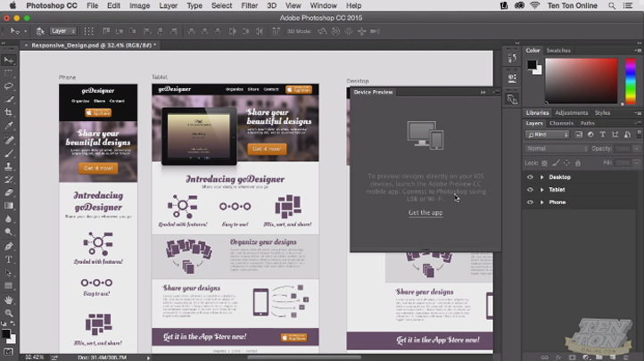Image resolution: width=644 pixels, height=361 pixels.
Task: Hide the Tablet layer group
Action: coord(530,190)
